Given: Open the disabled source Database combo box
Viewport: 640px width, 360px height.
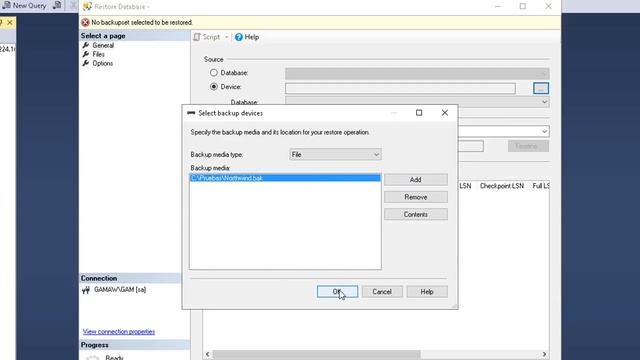Looking at the screenshot, I should [x=417, y=73].
